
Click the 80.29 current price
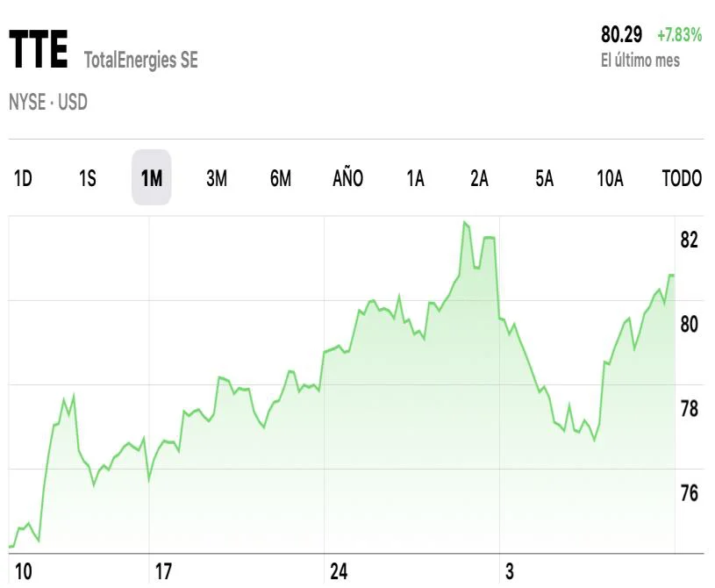tap(621, 35)
